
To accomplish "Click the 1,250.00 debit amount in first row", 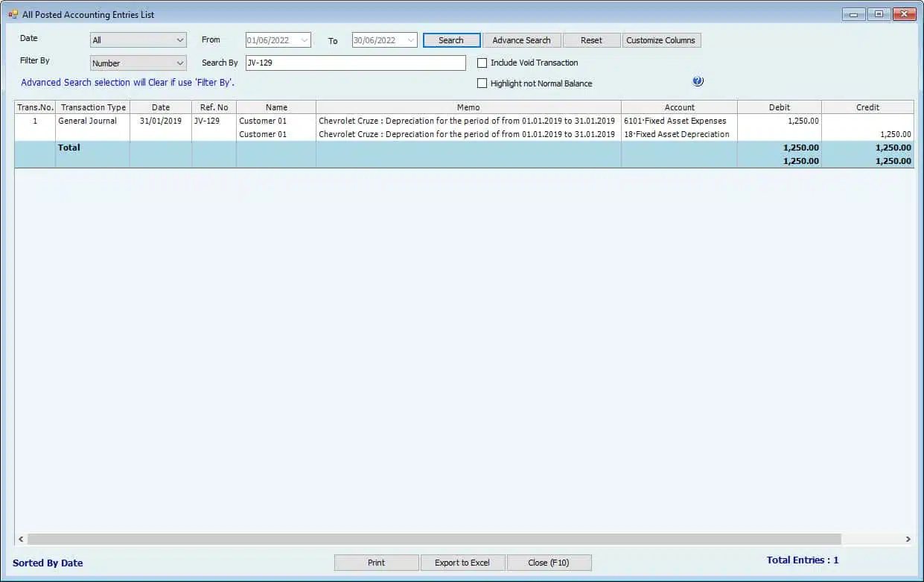I will pos(803,121).
